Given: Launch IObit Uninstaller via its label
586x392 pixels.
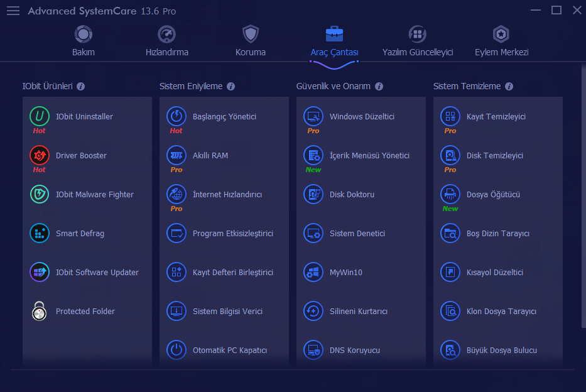Looking at the screenshot, I should point(84,117).
